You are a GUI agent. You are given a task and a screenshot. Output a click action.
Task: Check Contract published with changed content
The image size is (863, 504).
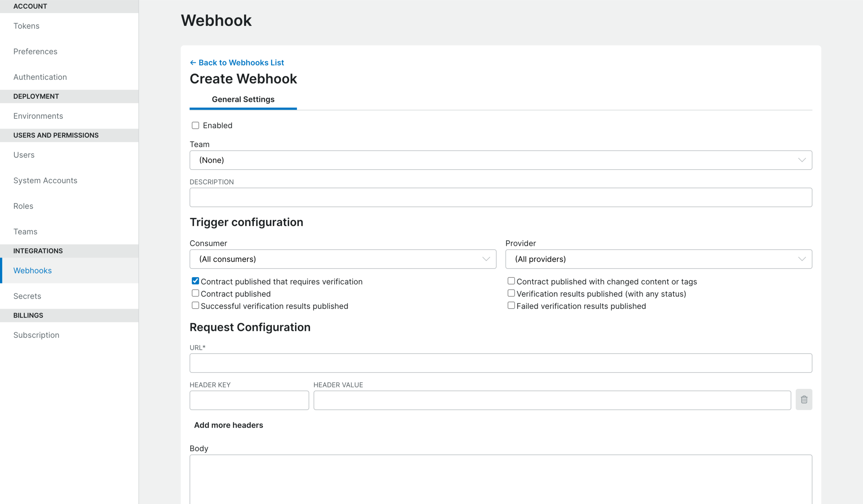[x=510, y=281]
